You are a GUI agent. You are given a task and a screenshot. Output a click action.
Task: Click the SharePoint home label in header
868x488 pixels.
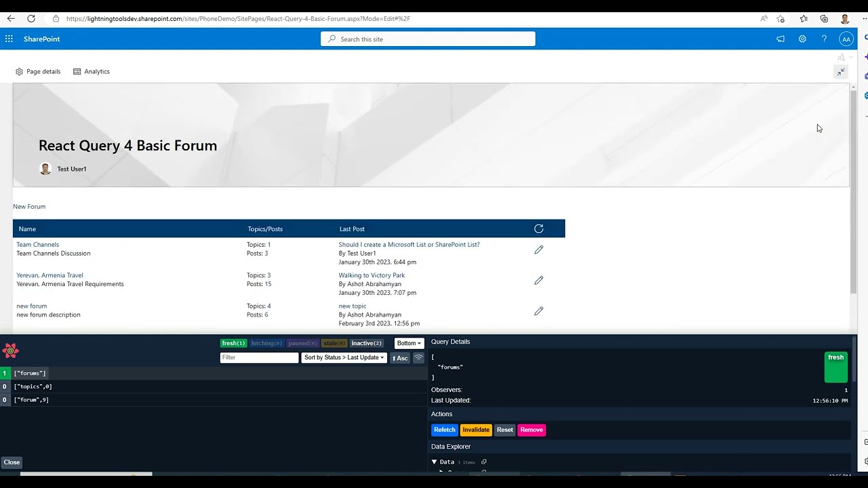42,39
